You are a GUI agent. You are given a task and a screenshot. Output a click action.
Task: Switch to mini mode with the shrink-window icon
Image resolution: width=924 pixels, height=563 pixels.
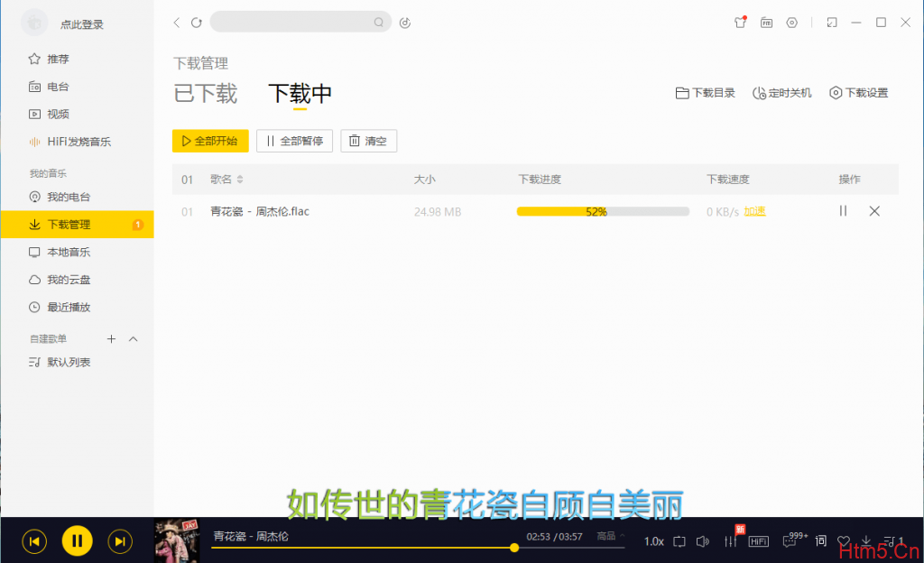click(x=832, y=23)
